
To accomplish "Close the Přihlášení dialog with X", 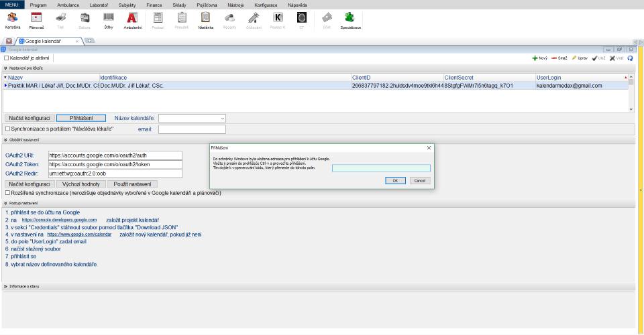I will (429, 147).
